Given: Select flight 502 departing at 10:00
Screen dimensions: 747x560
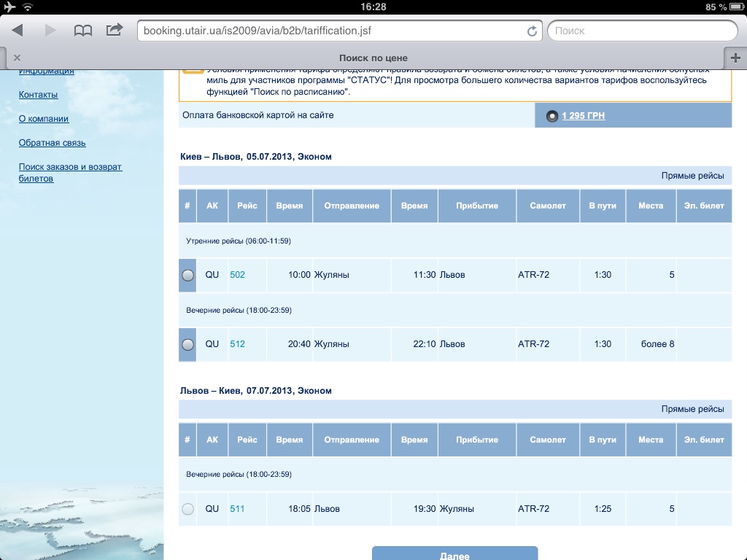Looking at the screenshot, I should [x=187, y=276].
